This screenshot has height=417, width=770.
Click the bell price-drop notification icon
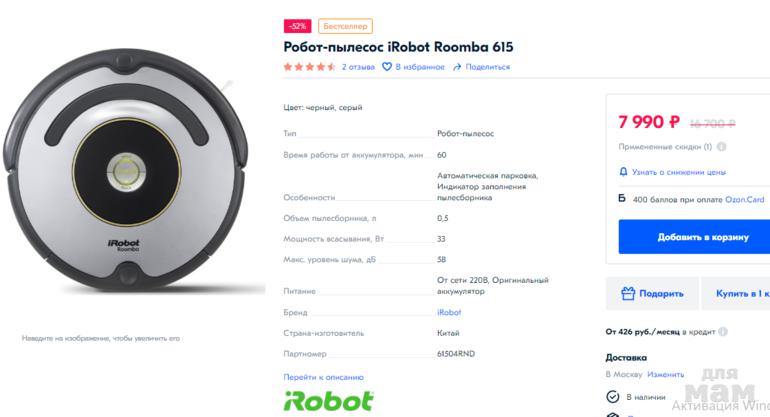[623, 172]
